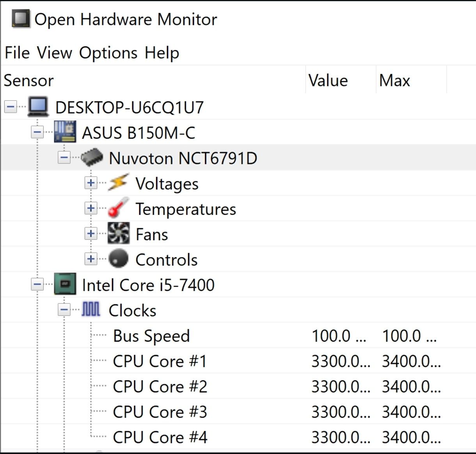Screen dimensions: 476x454
Task: Expand the Voltages node
Action: (x=91, y=183)
